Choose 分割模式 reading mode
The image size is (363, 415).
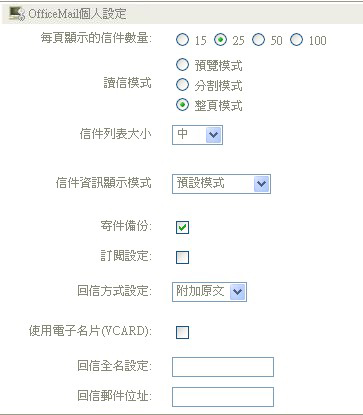coord(182,85)
